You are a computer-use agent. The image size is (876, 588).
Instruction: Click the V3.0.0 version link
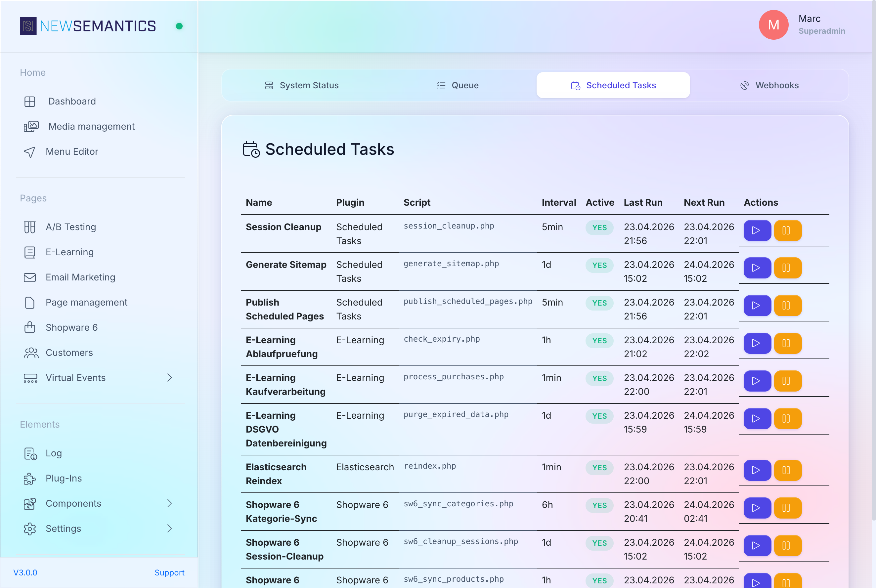coord(25,573)
